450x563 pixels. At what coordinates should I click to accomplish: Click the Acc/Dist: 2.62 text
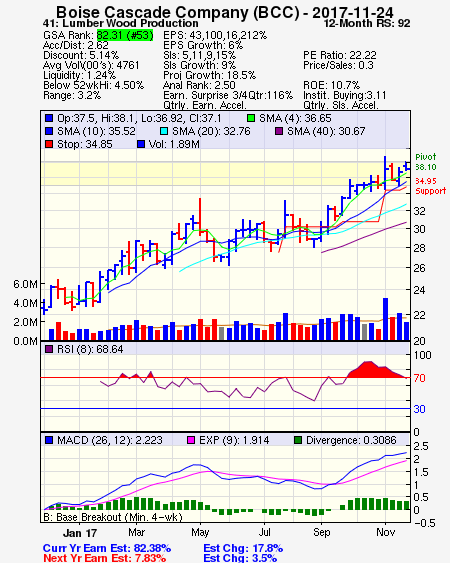(x=76, y=45)
